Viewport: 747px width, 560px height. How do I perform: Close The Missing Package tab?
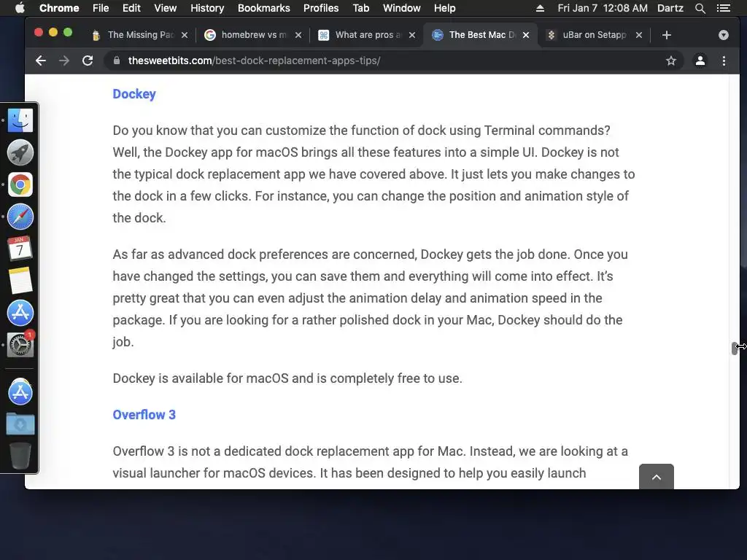pyautogui.click(x=185, y=35)
